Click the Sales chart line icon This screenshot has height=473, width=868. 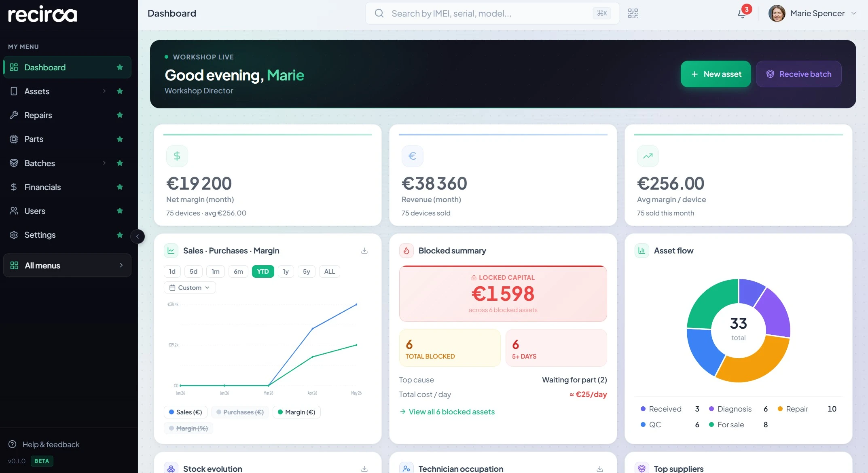coord(171,251)
